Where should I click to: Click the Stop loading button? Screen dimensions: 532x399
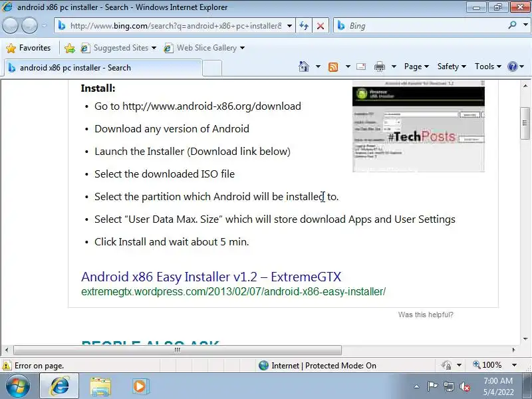coord(321,26)
